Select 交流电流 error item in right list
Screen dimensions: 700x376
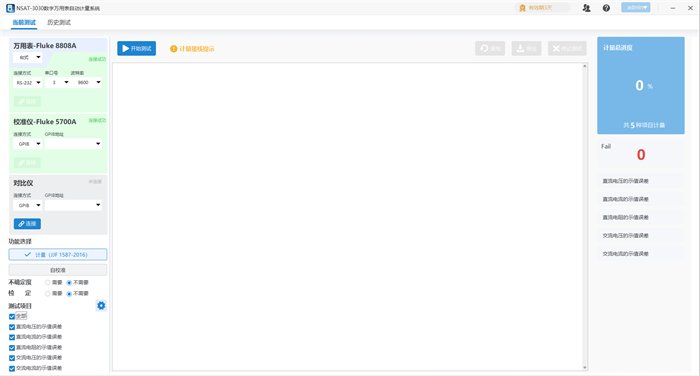coord(641,254)
